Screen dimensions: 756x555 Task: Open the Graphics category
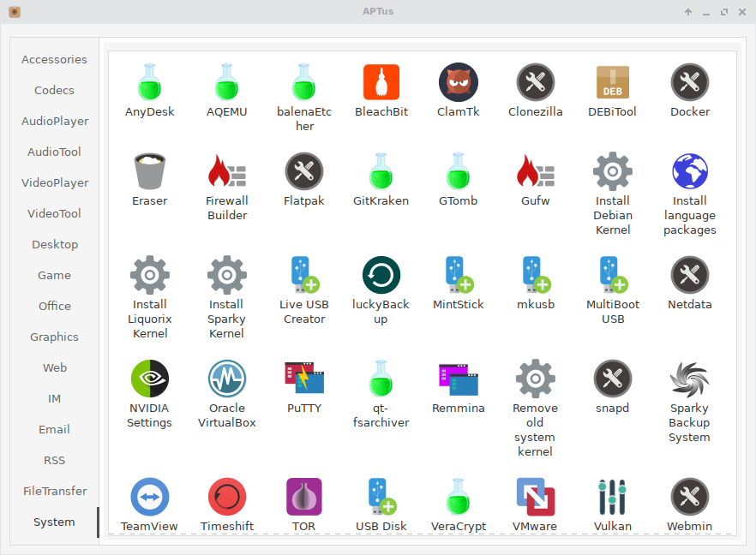tap(55, 337)
